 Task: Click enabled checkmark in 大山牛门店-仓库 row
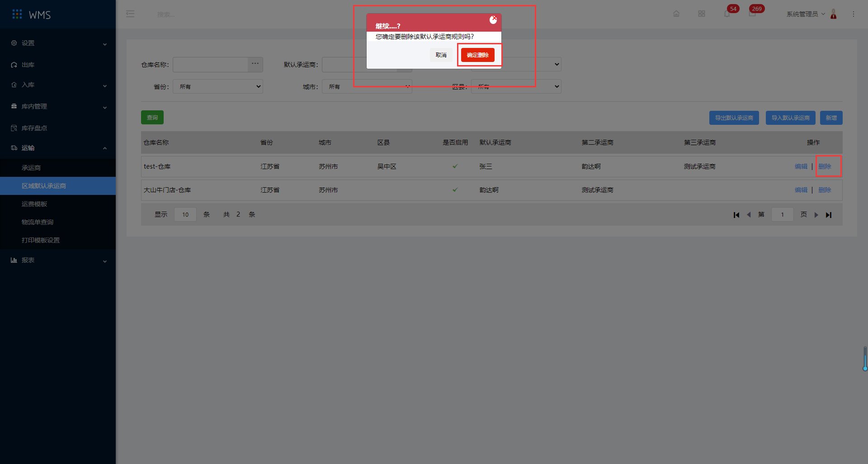click(455, 190)
